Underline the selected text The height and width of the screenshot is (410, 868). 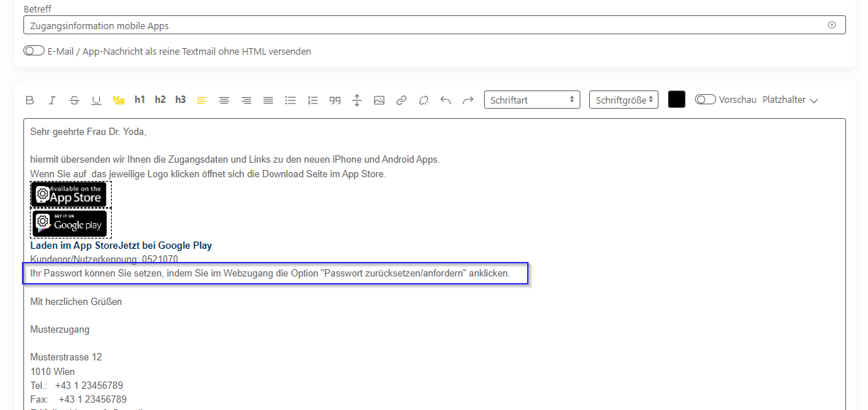(x=96, y=100)
